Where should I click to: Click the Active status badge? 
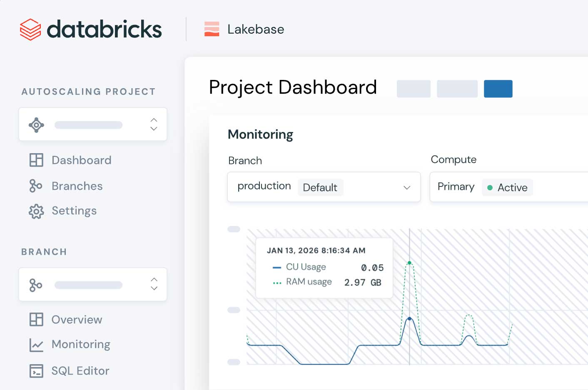[x=507, y=187]
